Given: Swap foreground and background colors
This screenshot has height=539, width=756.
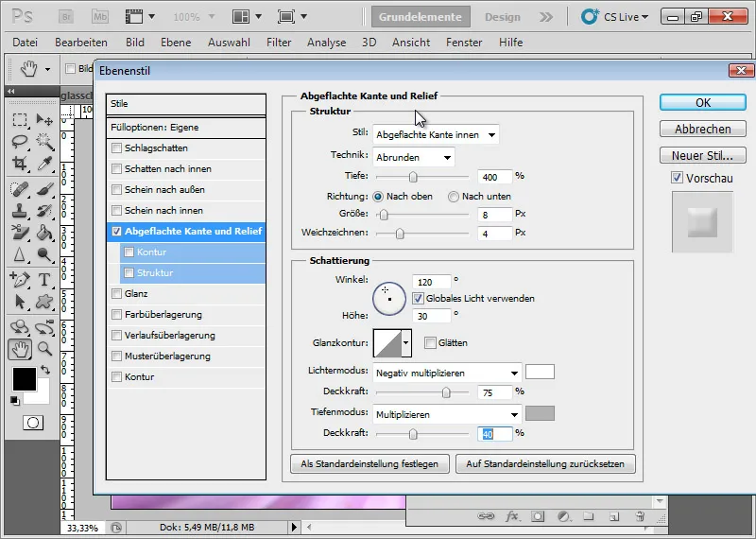Looking at the screenshot, I should coord(44,370).
